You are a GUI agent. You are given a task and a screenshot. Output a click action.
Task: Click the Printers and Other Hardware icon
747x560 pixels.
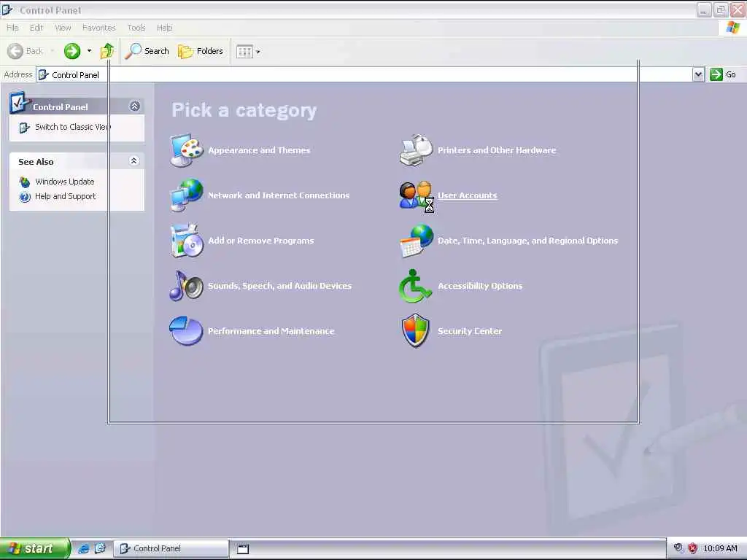416,150
